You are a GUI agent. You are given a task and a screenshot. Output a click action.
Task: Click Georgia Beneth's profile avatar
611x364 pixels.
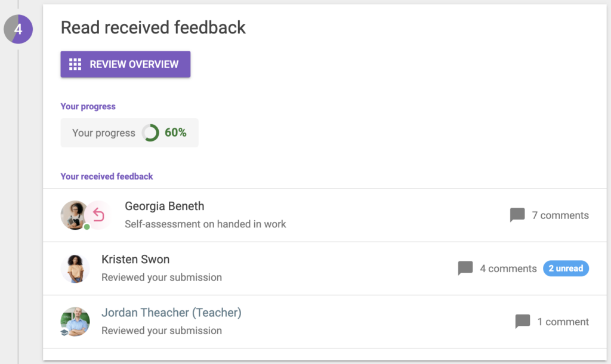tap(75, 215)
